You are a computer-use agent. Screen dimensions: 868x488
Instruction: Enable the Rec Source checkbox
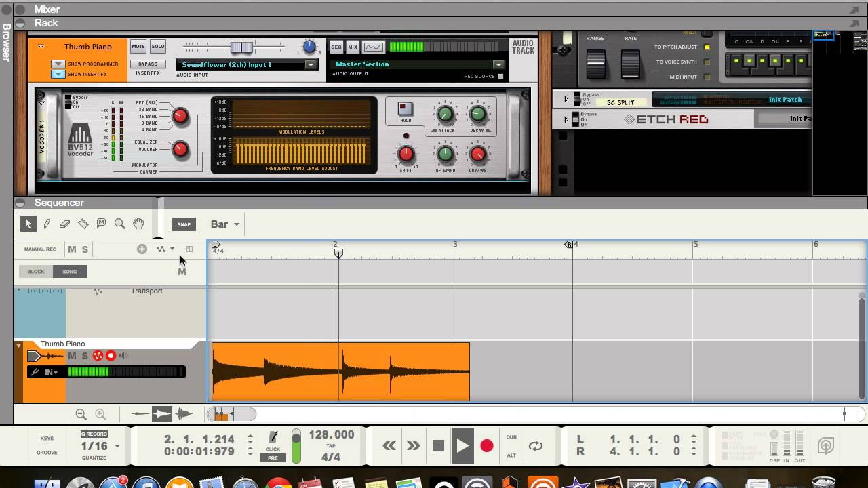pos(501,76)
